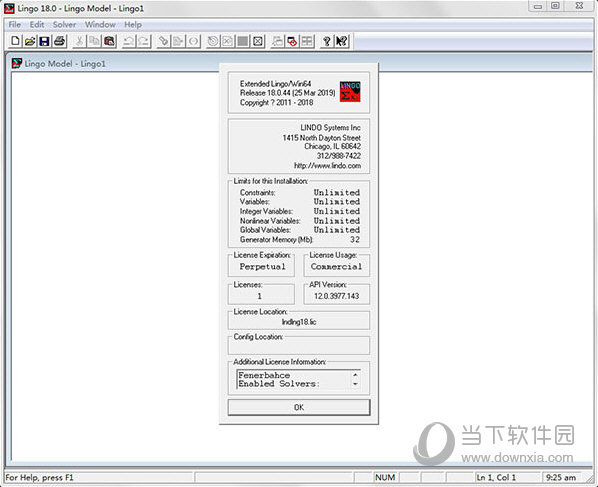Click the Close All windows icon
Screen dimensions: 598x487
[292, 41]
